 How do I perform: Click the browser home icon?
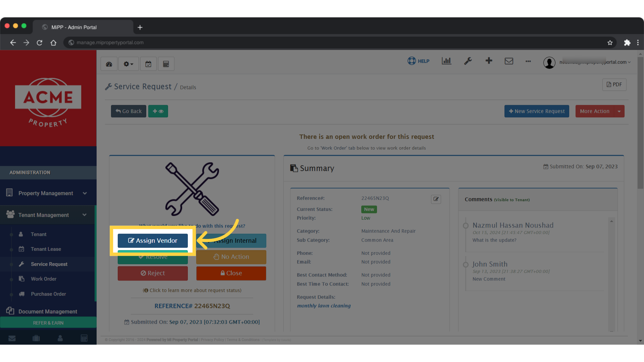point(53,43)
